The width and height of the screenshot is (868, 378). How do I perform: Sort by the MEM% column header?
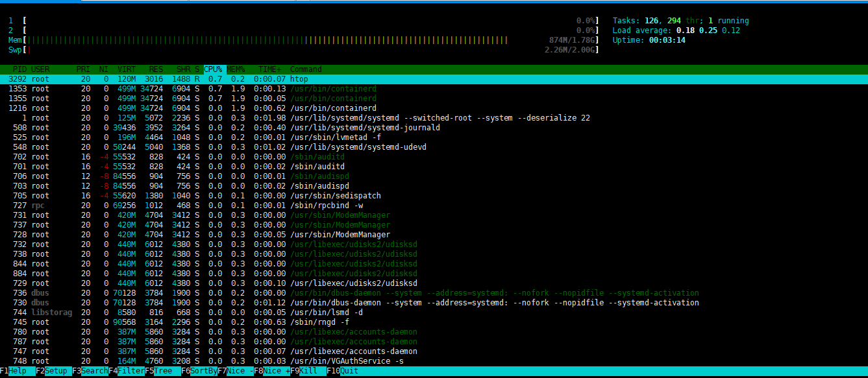(x=236, y=69)
